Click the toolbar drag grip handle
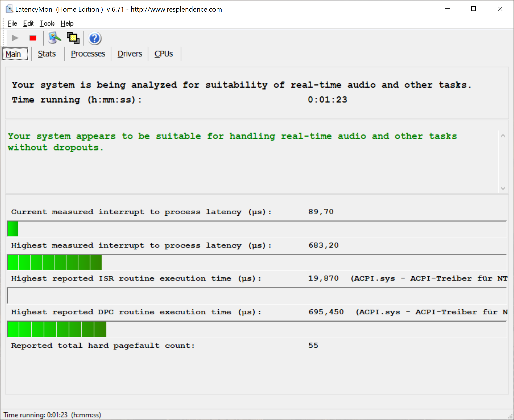This screenshot has height=420, width=514. [x=3, y=38]
